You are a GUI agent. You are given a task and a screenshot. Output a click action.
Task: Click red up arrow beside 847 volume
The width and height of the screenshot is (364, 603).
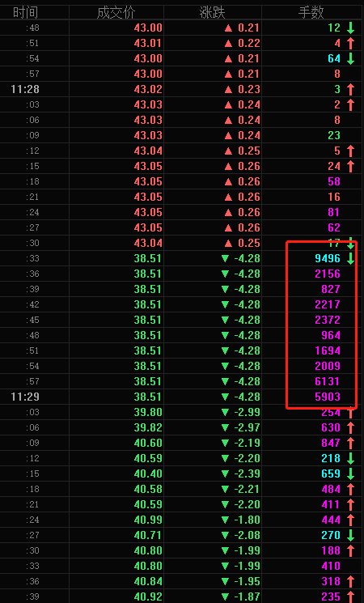click(x=350, y=443)
